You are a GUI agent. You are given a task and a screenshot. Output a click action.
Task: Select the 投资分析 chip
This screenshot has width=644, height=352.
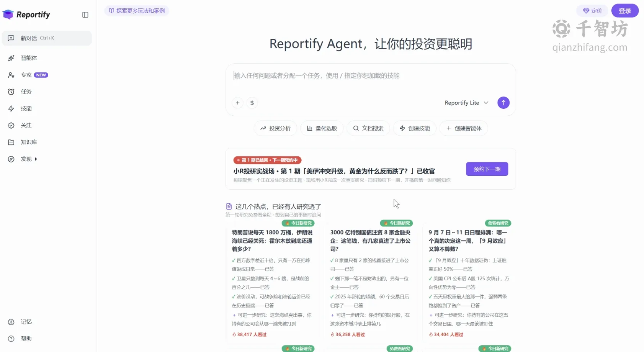[275, 128]
